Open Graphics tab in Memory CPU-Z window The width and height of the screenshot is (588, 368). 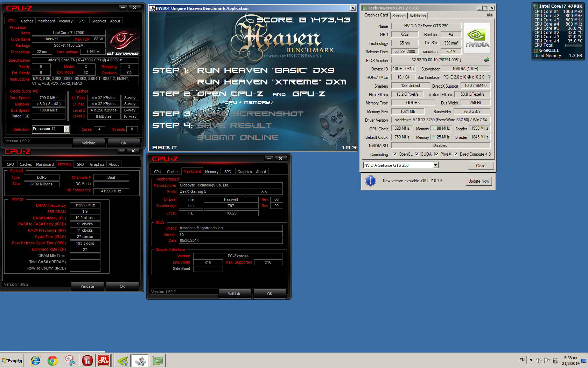[97, 164]
